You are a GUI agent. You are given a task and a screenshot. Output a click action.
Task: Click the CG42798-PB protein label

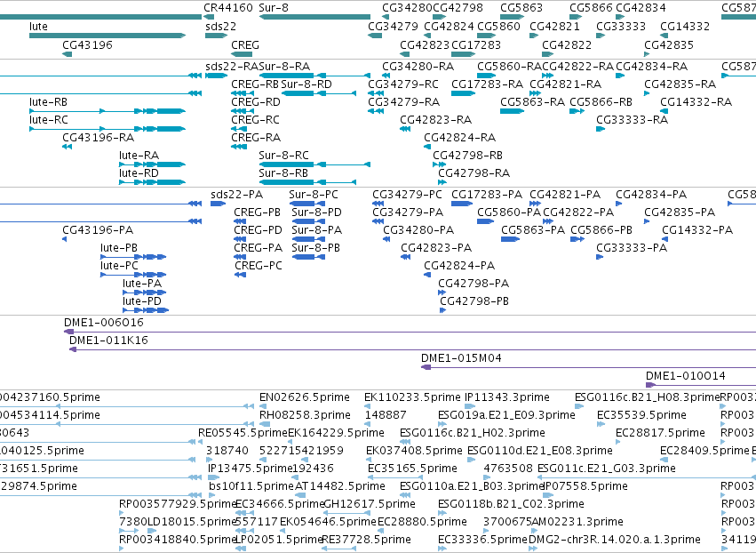point(474,301)
